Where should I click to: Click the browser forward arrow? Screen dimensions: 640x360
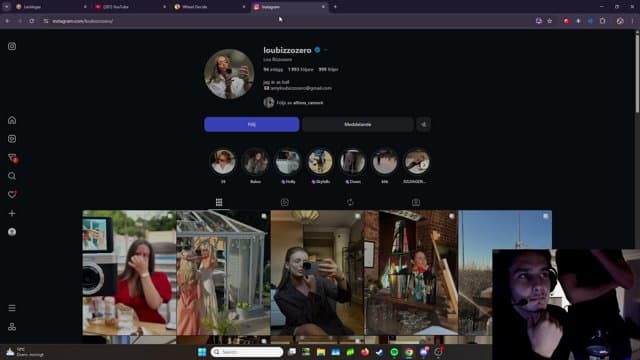click(x=20, y=21)
